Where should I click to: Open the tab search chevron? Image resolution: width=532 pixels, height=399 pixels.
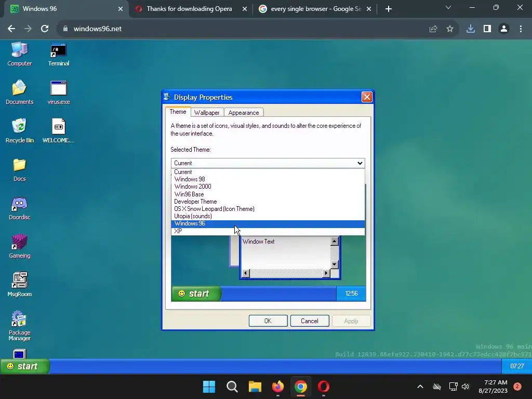click(x=448, y=7)
